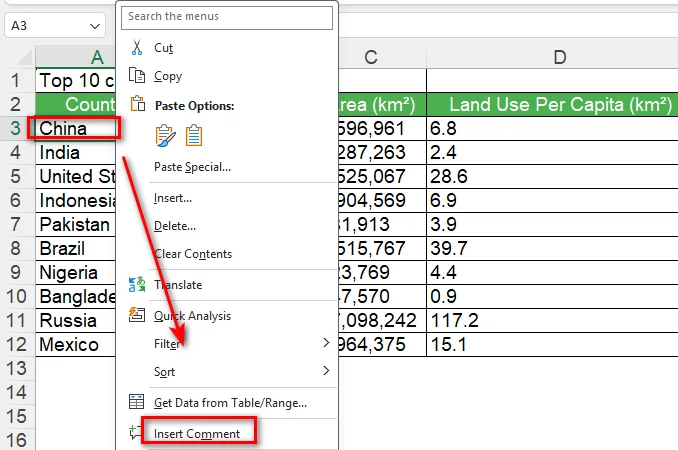Click cell containing Bangladesh
This screenshot has height=450, width=678.
click(76, 296)
